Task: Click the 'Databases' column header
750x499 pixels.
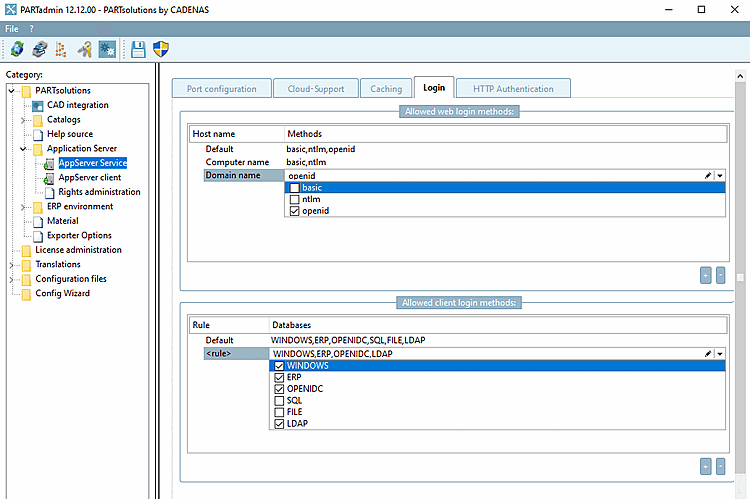Action: [x=498, y=325]
